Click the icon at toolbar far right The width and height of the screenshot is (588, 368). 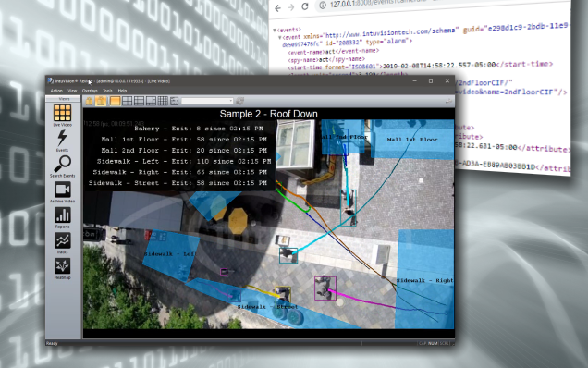pos(448,102)
